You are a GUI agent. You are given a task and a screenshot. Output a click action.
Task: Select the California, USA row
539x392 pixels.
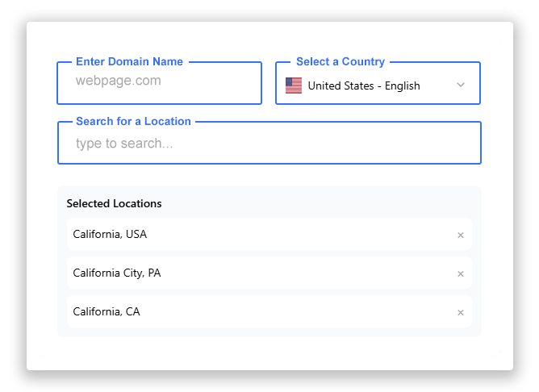pos(269,234)
